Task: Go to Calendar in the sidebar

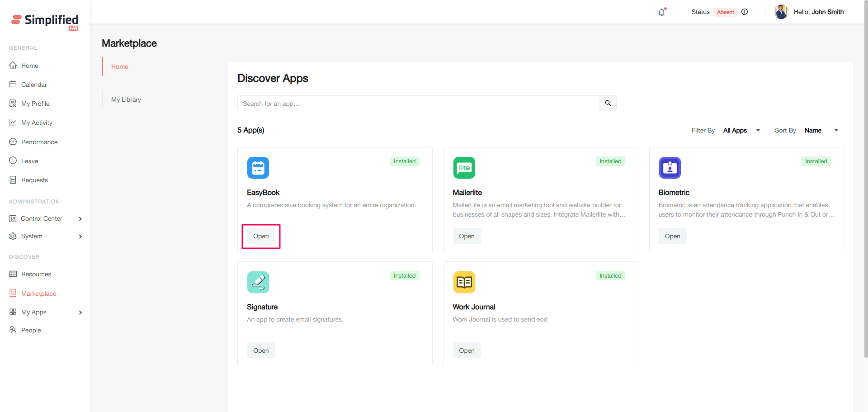Action: (x=34, y=85)
